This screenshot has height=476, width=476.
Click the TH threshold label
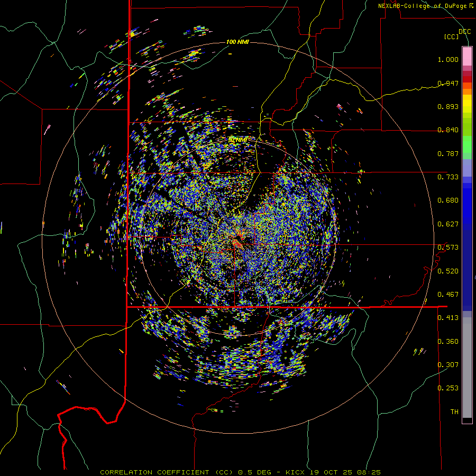coord(454,412)
